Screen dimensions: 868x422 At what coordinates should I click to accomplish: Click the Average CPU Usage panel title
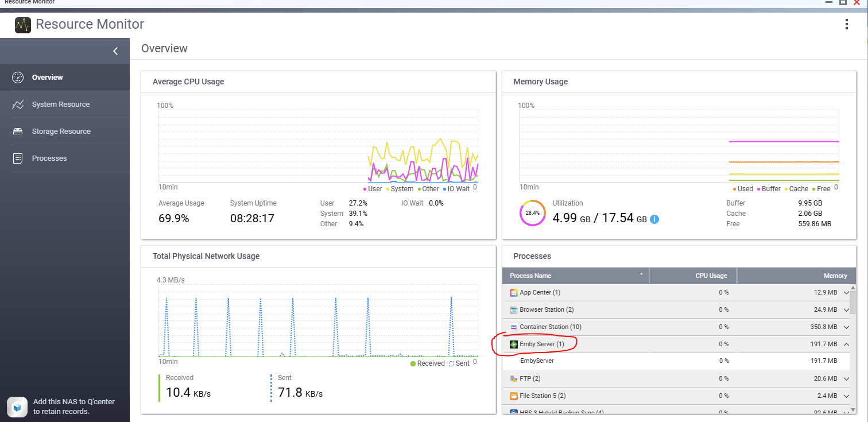(x=188, y=82)
